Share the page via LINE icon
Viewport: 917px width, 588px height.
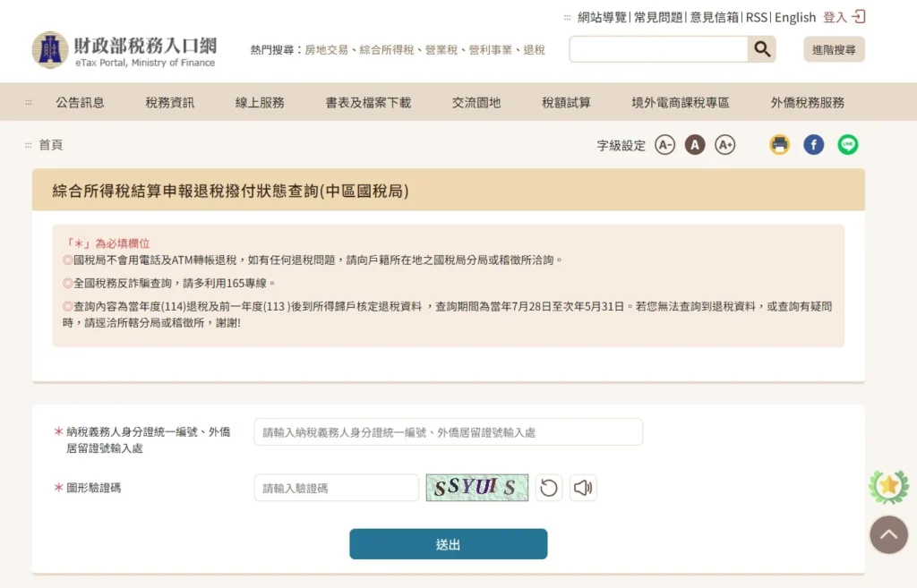(x=847, y=144)
